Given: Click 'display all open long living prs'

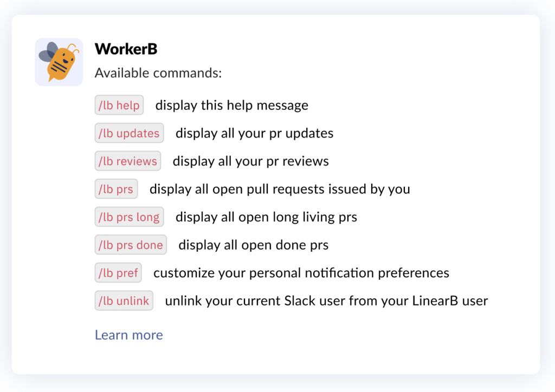Looking at the screenshot, I should click(266, 217).
